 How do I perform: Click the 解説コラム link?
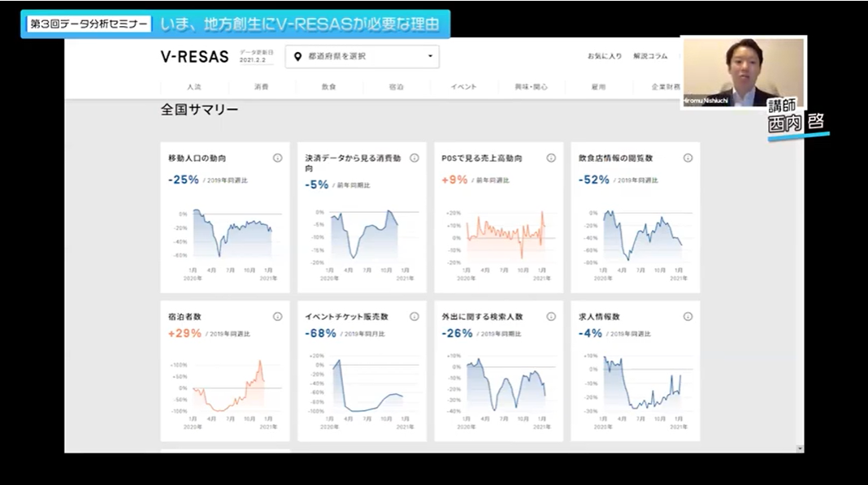click(x=650, y=56)
